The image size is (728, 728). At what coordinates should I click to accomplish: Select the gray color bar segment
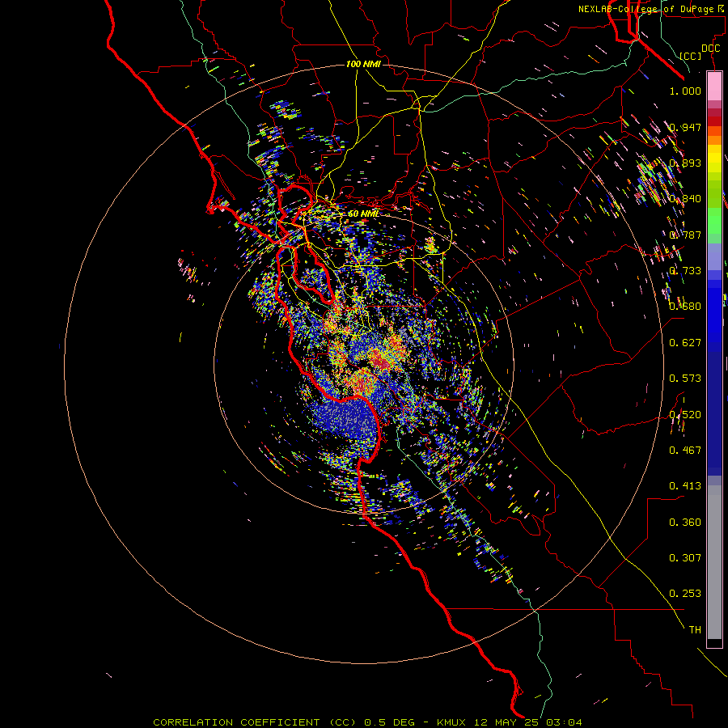714,562
